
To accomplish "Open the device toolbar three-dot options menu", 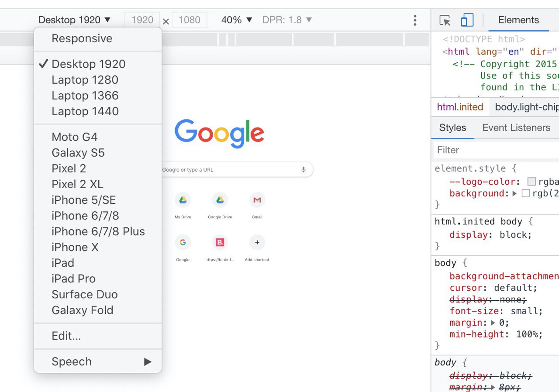I will click(415, 20).
